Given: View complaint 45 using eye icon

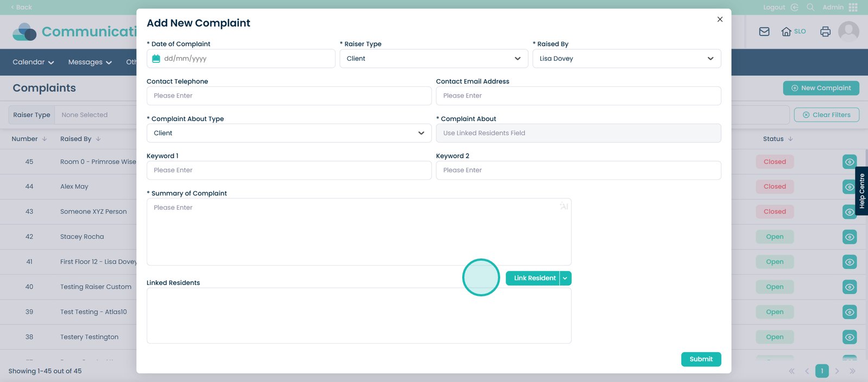Looking at the screenshot, I should click(850, 162).
